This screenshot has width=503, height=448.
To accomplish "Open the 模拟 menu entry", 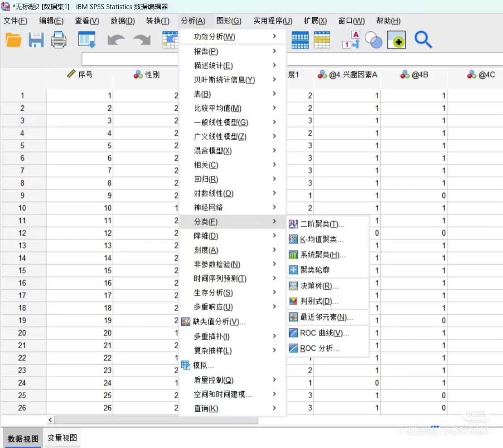I will (x=232, y=365).
